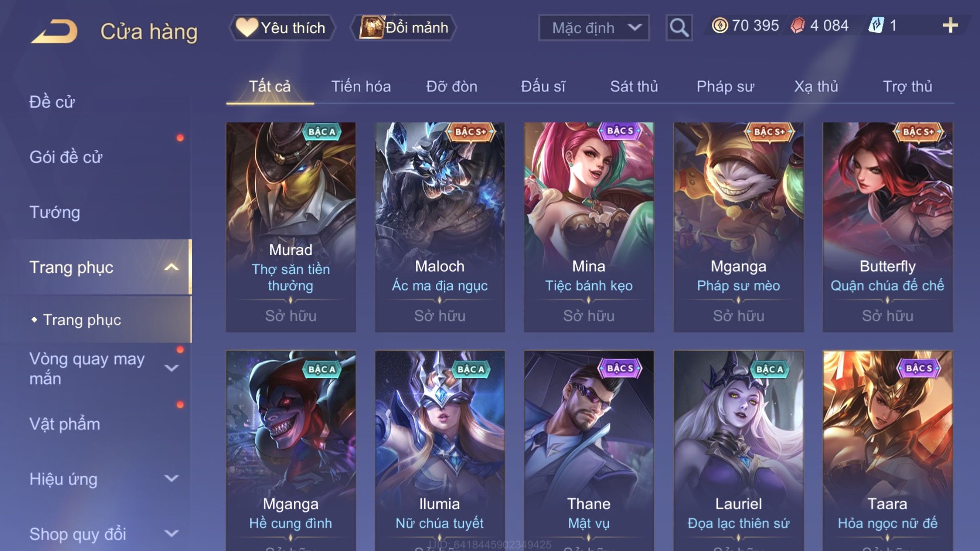Switch to the Sát thủ tab
980x551 pixels.
click(x=634, y=86)
